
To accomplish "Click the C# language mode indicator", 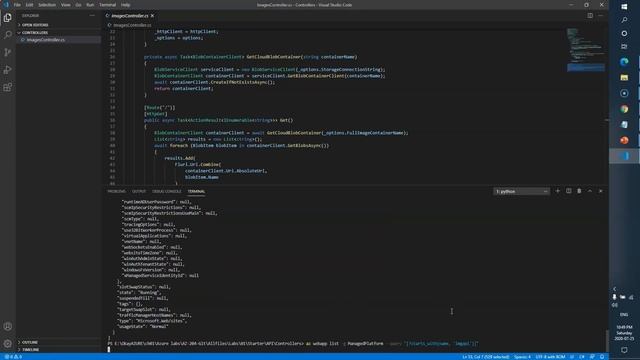I will pos(582,357).
